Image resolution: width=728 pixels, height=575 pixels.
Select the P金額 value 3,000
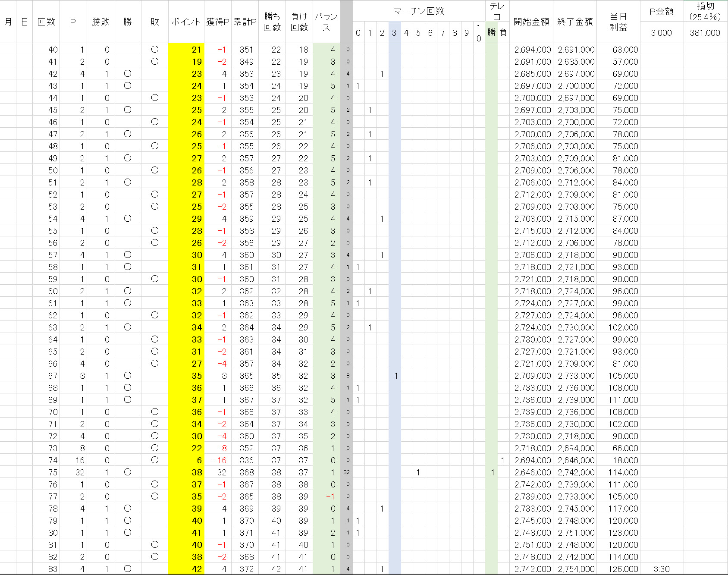click(662, 33)
